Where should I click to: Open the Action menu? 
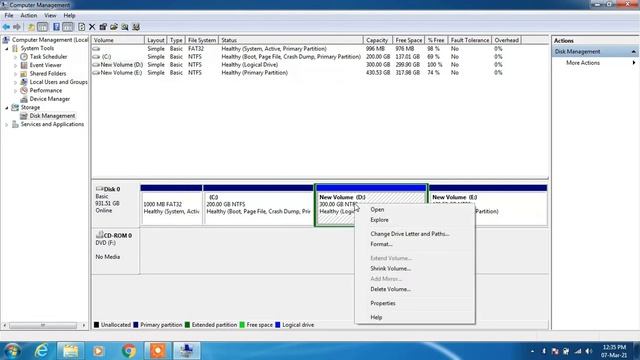pyautogui.click(x=29, y=16)
